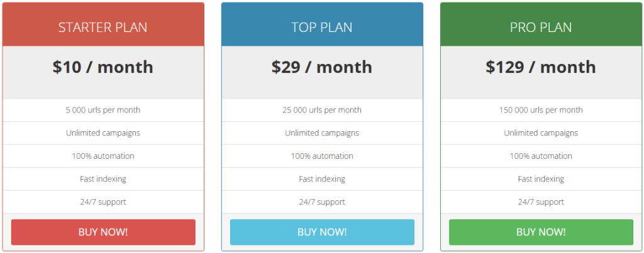Choose the 25 000 urls per month row
The height and width of the screenshot is (253, 644).
pos(322,110)
